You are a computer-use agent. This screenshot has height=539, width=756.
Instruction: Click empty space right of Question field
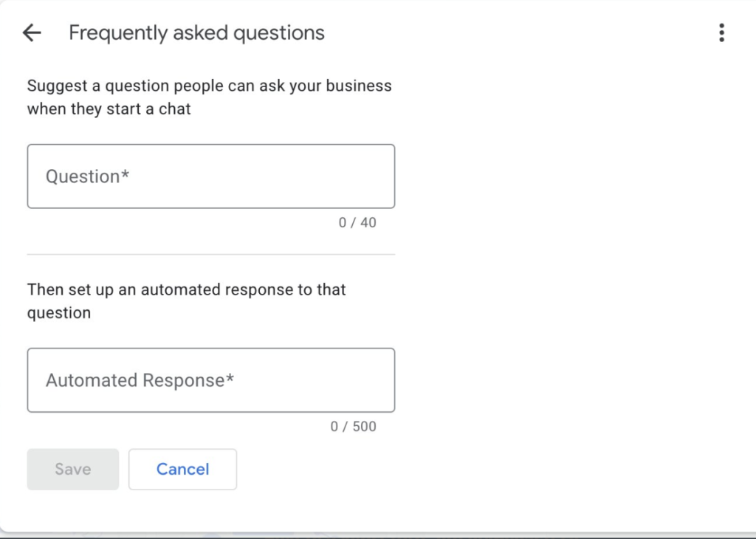click(561, 176)
